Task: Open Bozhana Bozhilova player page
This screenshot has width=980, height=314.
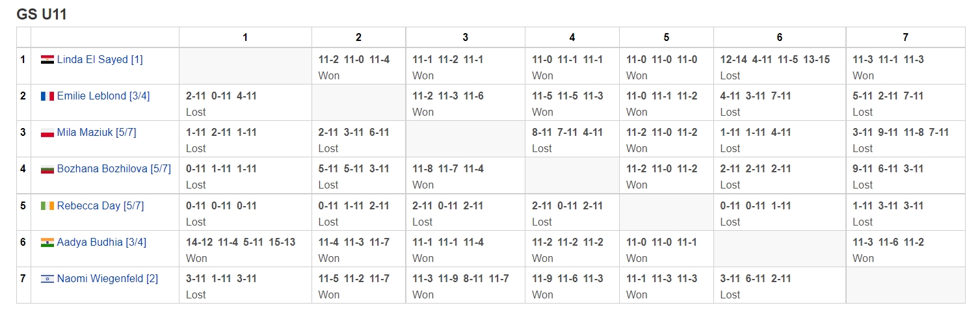Action: click(114, 169)
